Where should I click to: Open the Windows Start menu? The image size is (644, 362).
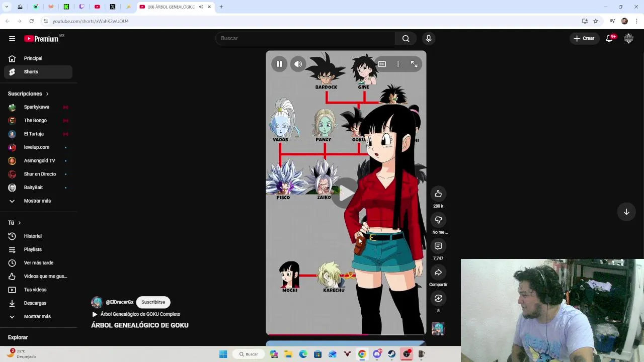point(223,354)
